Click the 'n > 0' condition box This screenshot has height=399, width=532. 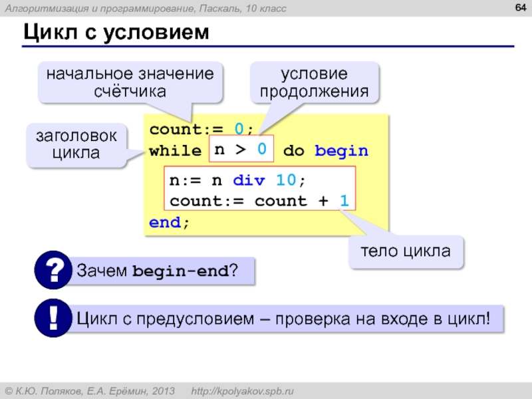241,150
